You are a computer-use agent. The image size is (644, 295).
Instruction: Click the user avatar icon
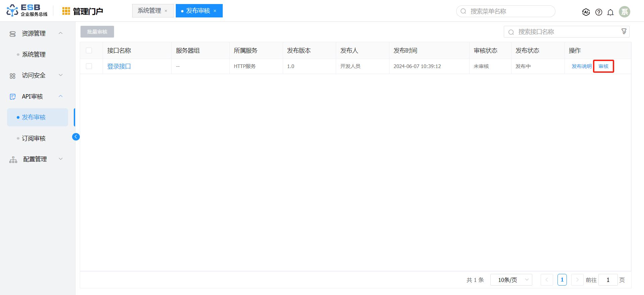pos(624,12)
